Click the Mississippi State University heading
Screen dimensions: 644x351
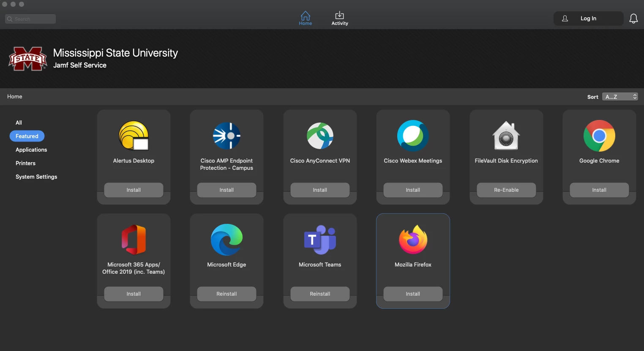tap(115, 53)
